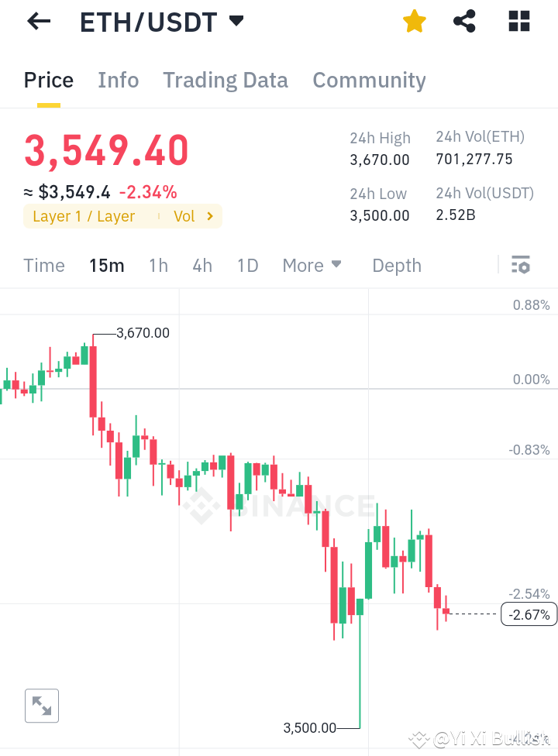Switch to the Info tab

pos(118,80)
